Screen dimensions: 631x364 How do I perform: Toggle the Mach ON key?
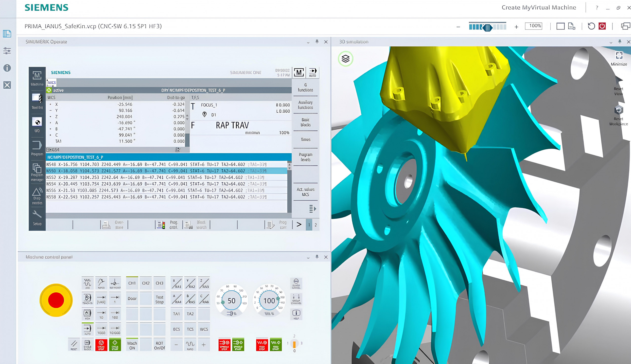132,345
